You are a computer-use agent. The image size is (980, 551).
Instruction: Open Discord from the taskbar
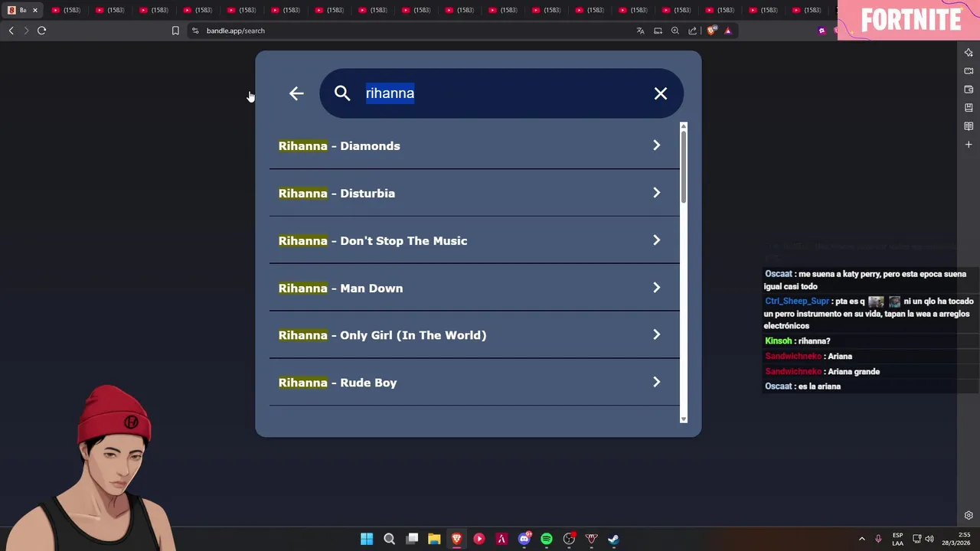point(524,539)
